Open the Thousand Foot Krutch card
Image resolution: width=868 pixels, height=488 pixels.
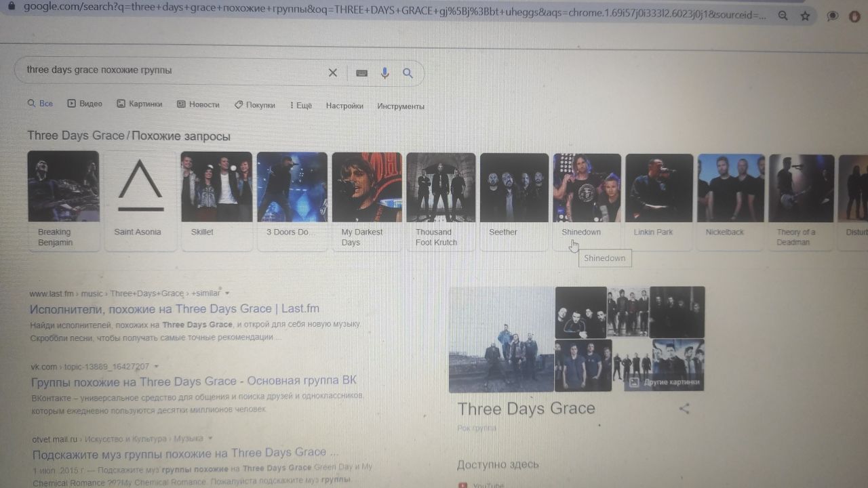[441, 202]
